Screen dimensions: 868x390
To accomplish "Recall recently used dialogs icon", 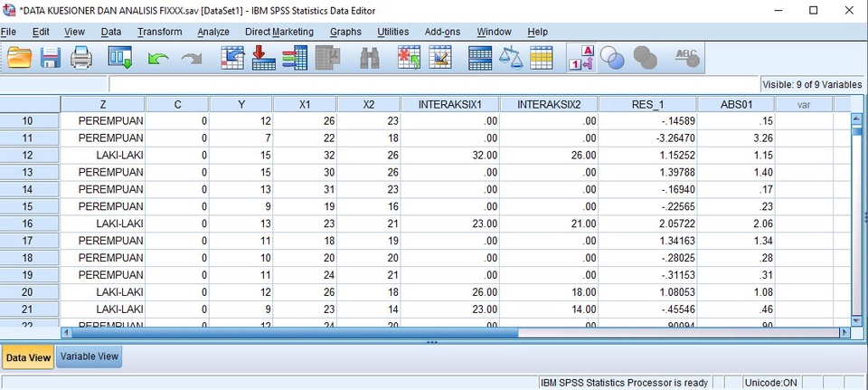I will [x=119, y=58].
